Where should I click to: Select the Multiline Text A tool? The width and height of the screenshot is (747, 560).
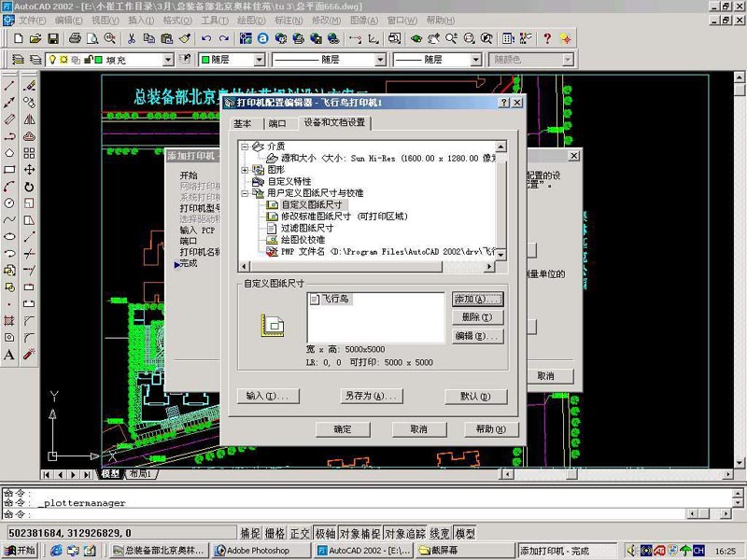pyautogui.click(x=9, y=355)
